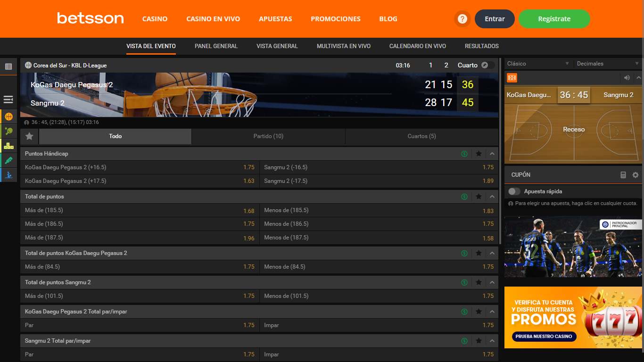Click the Regístrate button

coord(554,19)
